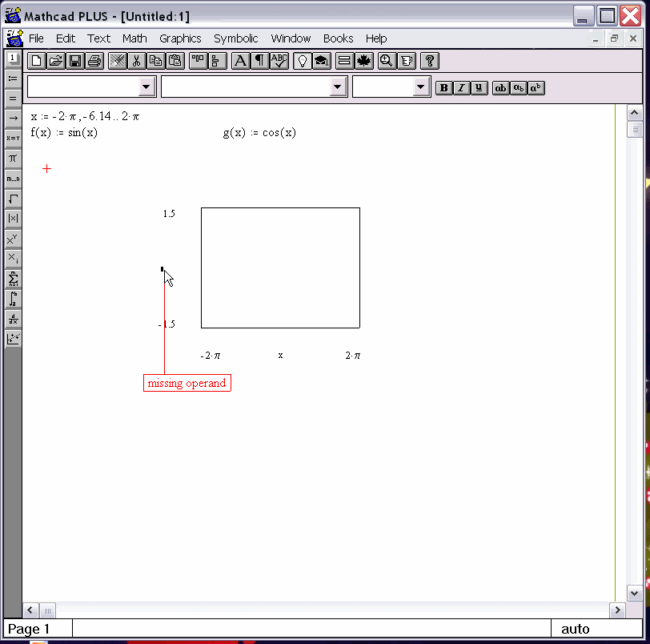The width and height of the screenshot is (650, 644).
Task: Toggle italic text formatting
Action: click(x=461, y=88)
